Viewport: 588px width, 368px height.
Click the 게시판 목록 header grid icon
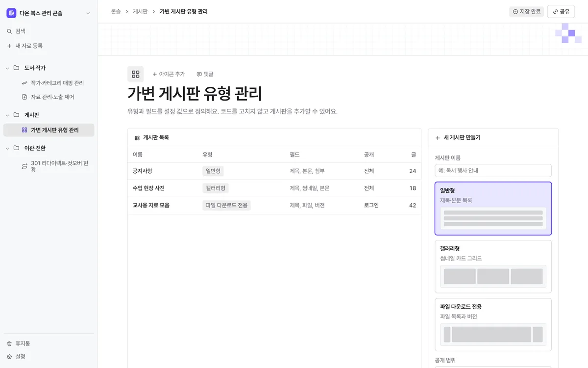(137, 138)
